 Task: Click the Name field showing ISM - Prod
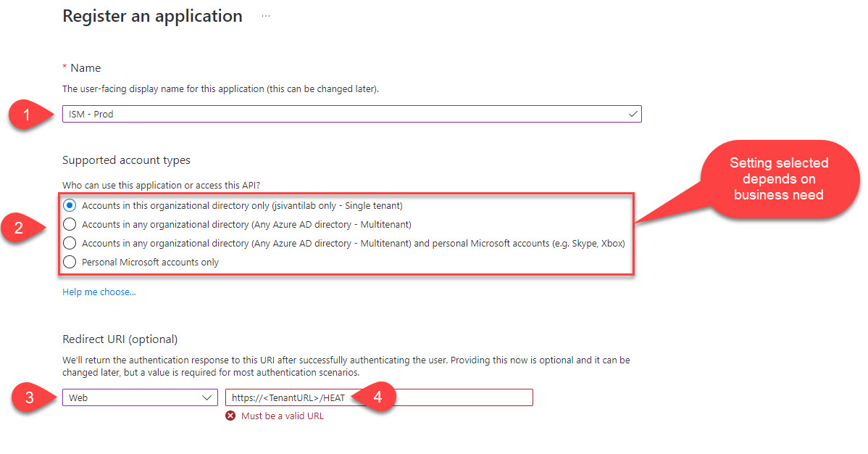pos(217,114)
